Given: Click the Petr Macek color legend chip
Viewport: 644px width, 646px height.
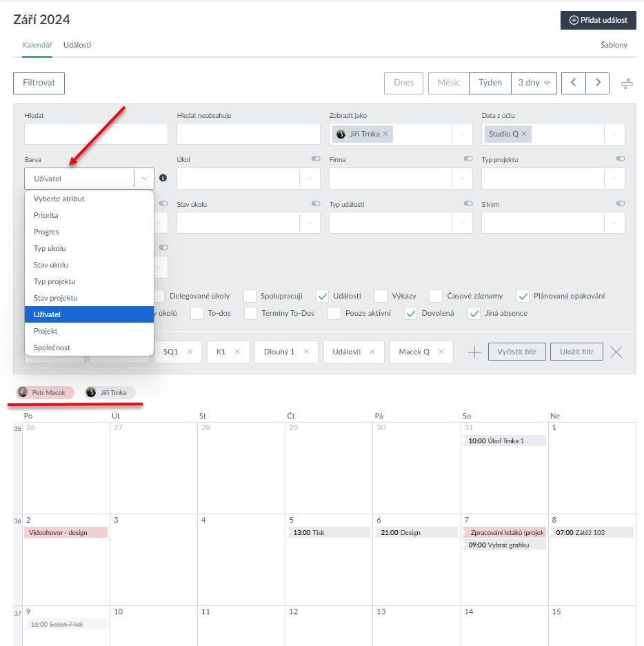Looking at the screenshot, I should click(x=46, y=392).
